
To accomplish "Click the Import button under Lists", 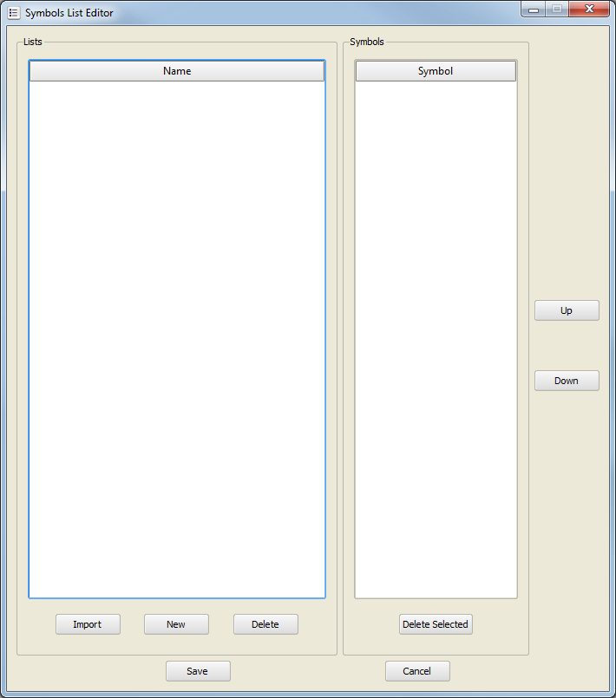I will [x=88, y=624].
